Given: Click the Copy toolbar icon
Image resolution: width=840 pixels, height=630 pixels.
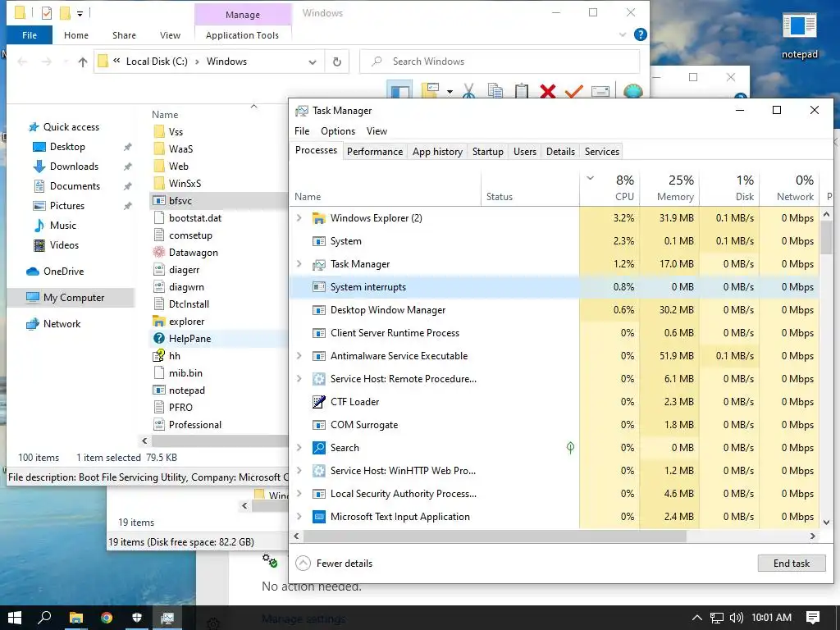Looking at the screenshot, I should [x=495, y=91].
